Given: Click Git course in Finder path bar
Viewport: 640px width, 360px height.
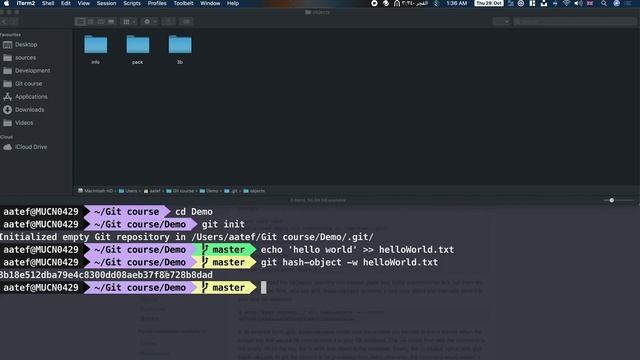Looking at the screenshot, I should point(180,191).
